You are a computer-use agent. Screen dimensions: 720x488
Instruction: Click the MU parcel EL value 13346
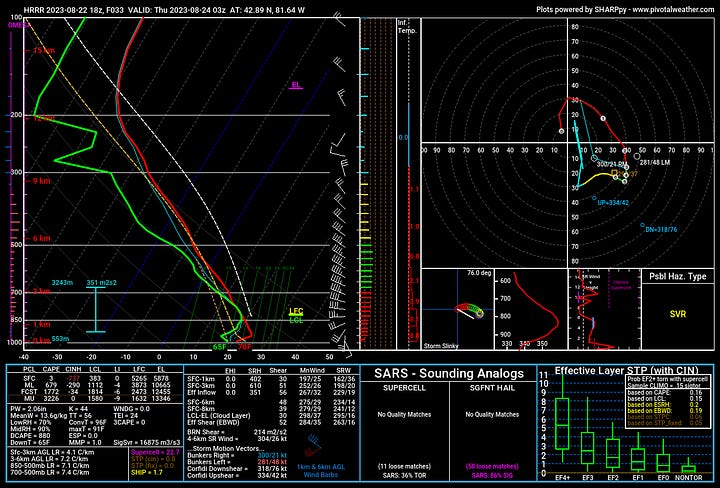pyautogui.click(x=161, y=398)
